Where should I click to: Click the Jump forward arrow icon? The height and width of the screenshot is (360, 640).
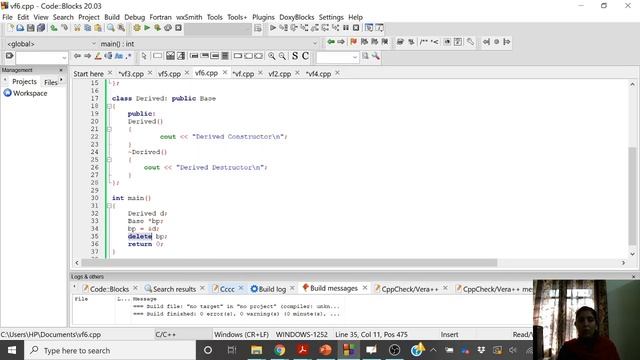point(341,42)
